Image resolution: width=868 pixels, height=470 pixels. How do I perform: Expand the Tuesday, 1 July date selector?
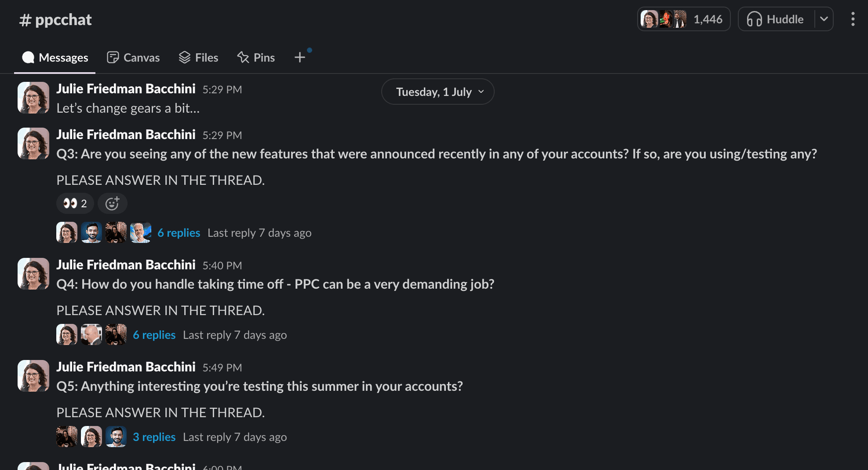tap(438, 92)
